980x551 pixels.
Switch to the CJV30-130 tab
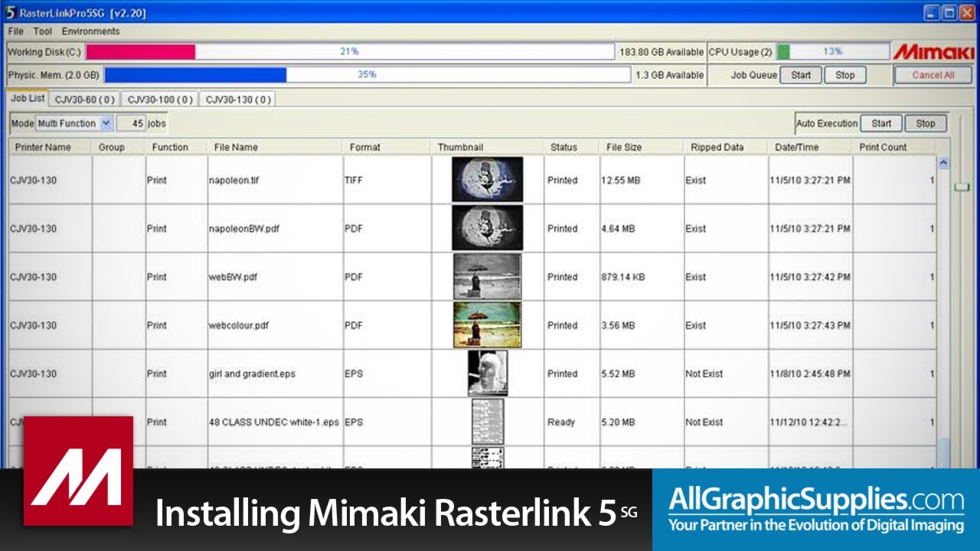pyautogui.click(x=237, y=99)
